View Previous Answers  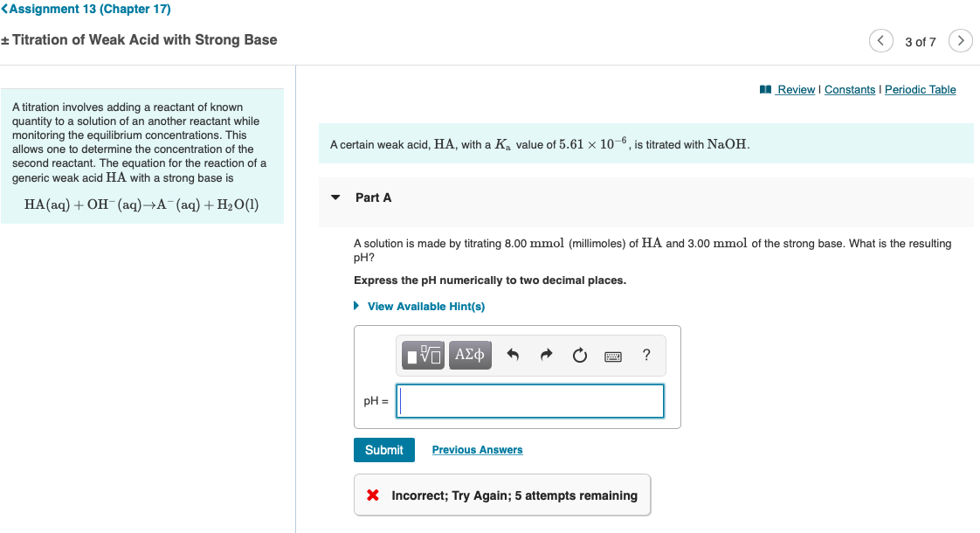coord(477,449)
